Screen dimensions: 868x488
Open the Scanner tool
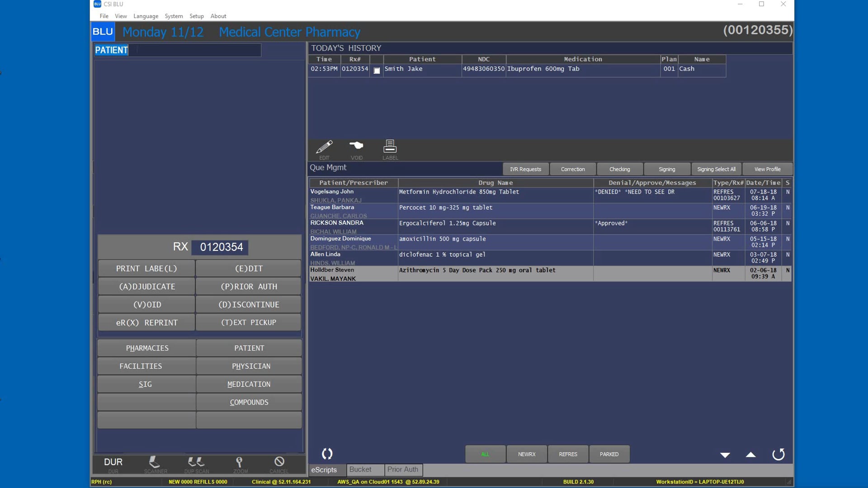pyautogui.click(x=155, y=462)
